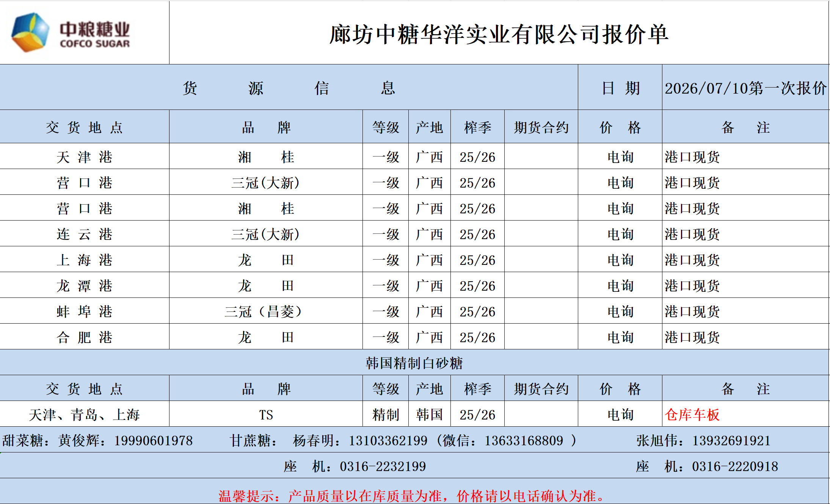Click contact 张旭伟 13932691921
The image size is (830, 504).
(x=703, y=440)
